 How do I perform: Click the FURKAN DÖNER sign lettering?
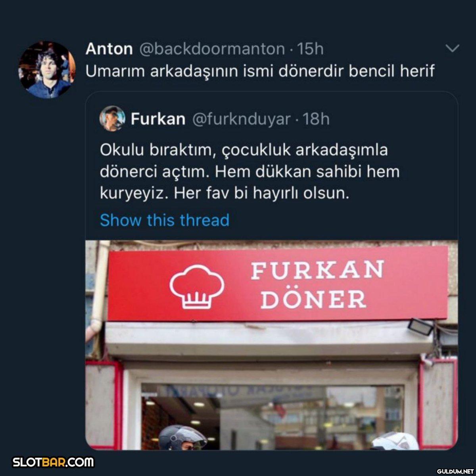coord(317,284)
